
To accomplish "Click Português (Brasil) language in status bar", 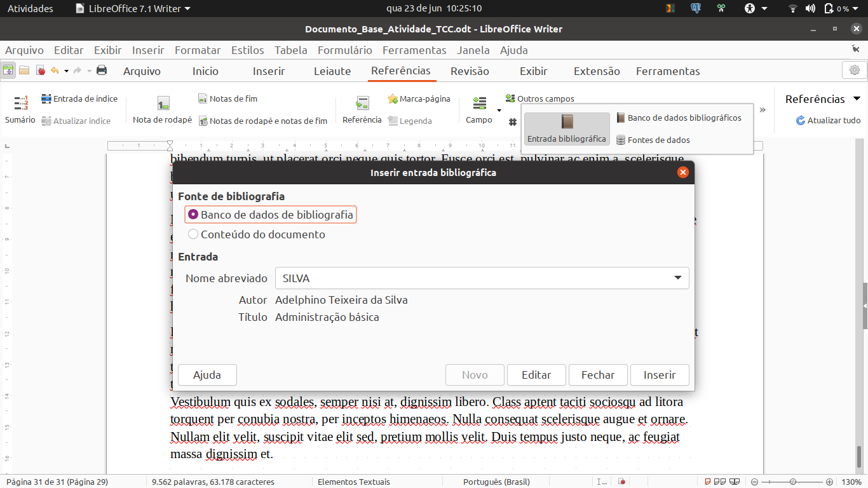I will (x=496, y=482).
